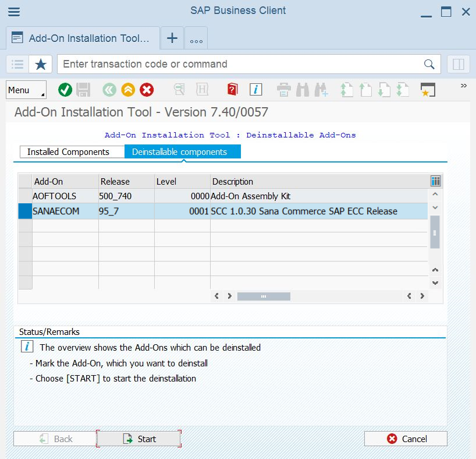Click the new window shortcut star icon
The image size is (476, 459).
tap(428, 90)
